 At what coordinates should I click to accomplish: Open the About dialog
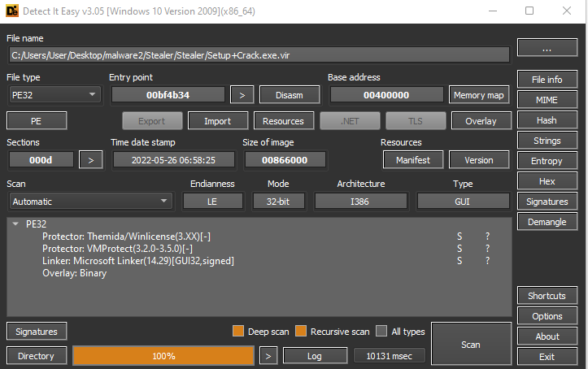click(x=547, y=336)
